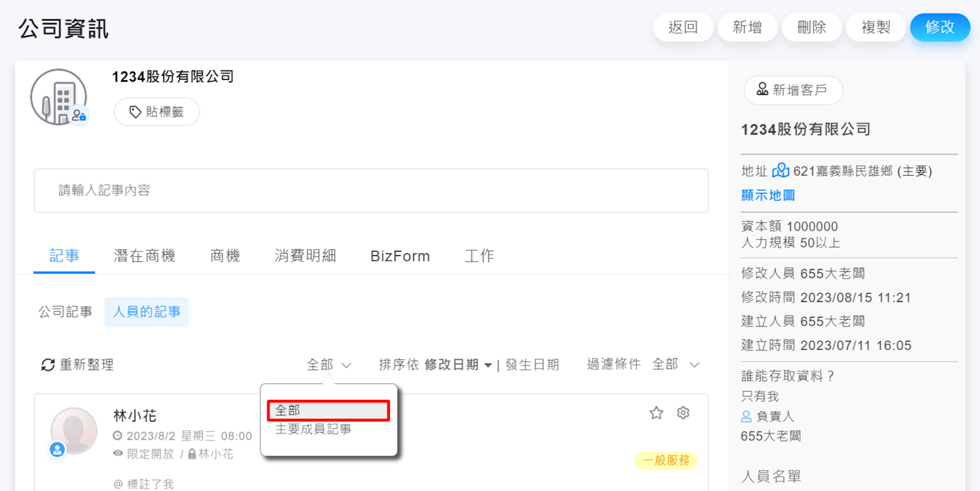The height and width of the screenshot is (491, 980).
Task: Click the map icon beside address
Action: point(780,170)
